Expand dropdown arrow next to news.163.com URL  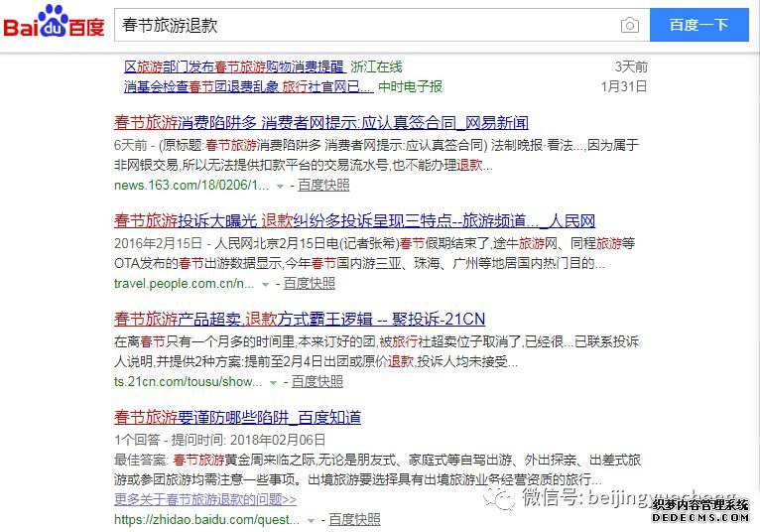click(280, 187)
